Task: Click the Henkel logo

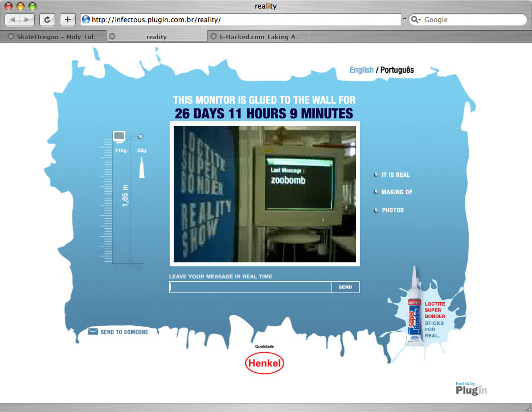Action: [x=264, y=363]
